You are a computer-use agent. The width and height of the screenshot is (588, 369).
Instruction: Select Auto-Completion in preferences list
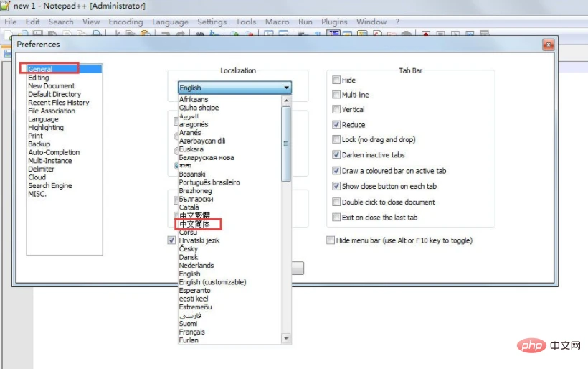click(54, 152)
